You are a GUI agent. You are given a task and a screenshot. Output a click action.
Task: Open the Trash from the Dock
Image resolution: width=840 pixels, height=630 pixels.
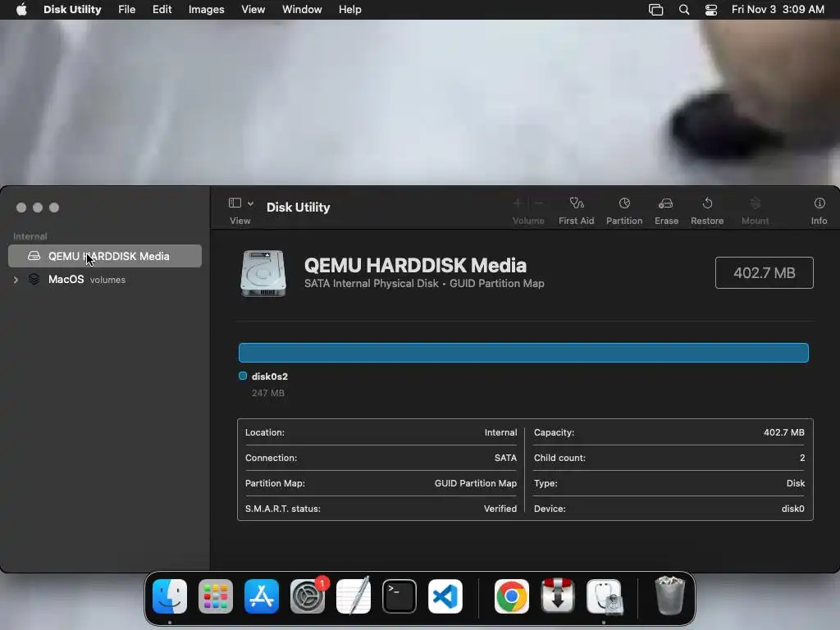669,596
